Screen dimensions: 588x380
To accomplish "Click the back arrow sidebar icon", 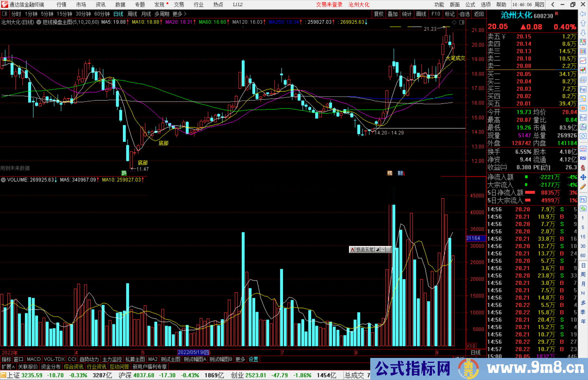I will pos(583,14).
